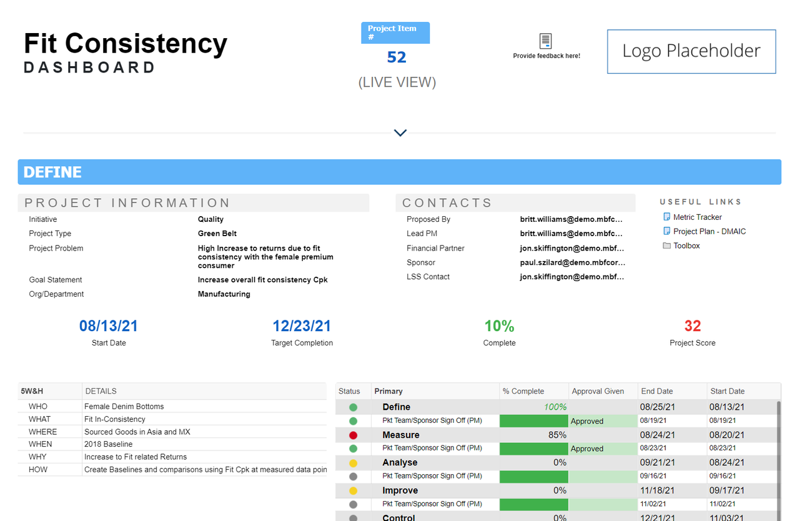Click the Project Plan - DMAIC sheet icon
The width and height of the screenshot is (812, 521).
[x=666, y=231]
